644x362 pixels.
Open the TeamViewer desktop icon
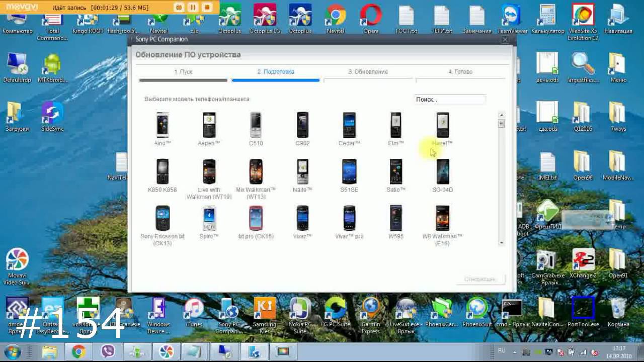point(513,19)
